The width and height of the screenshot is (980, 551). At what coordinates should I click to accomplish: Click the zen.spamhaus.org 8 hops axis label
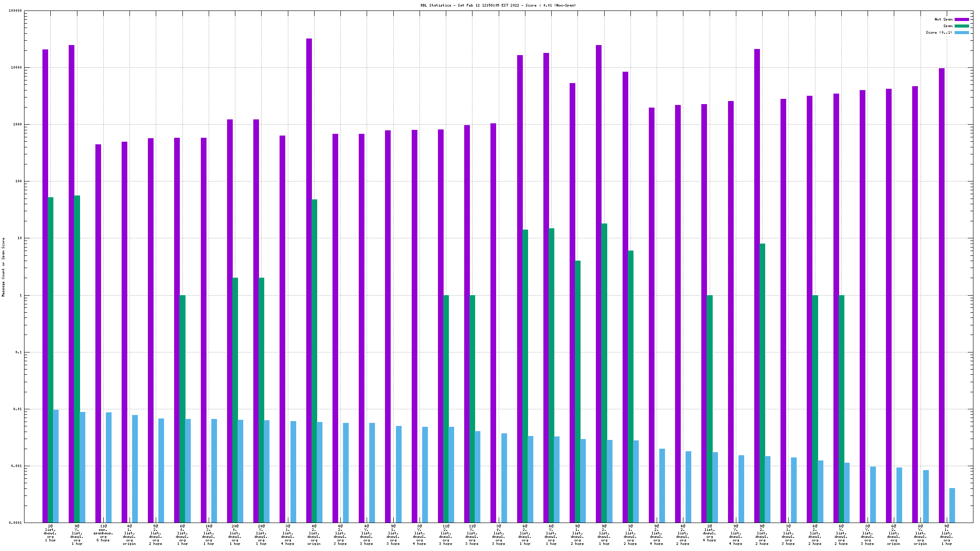coord(103,534)
